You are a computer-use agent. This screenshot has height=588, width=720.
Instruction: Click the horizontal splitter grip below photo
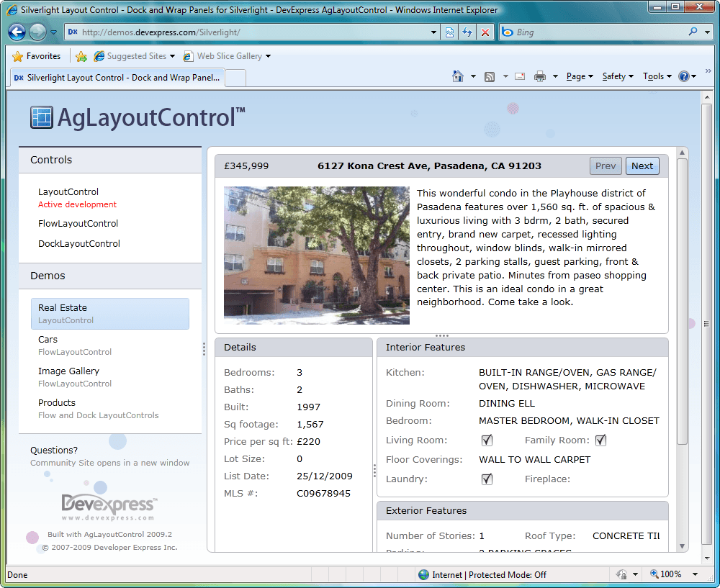[x=442, y=335]
